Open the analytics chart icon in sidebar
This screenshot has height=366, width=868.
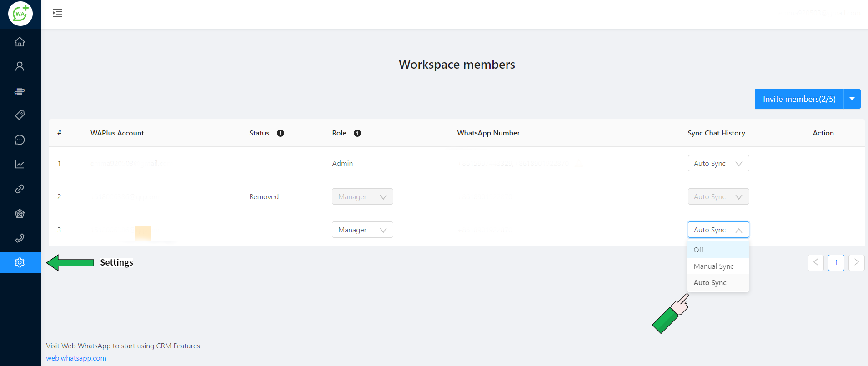click(x=20, y=165)
